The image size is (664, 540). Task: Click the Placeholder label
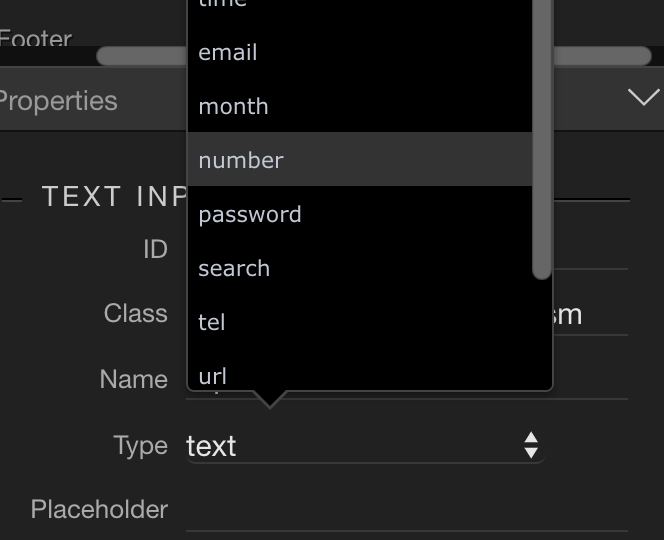pos(100,510)
